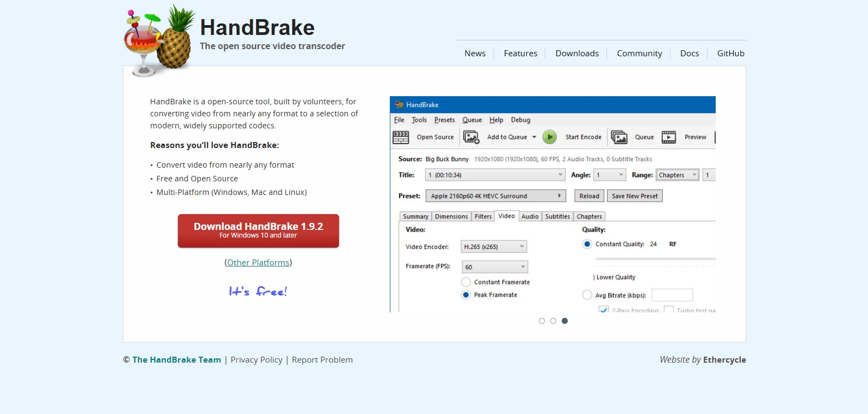
Task: Select the third carousel slide dot
Action: (x=564, y=321)
